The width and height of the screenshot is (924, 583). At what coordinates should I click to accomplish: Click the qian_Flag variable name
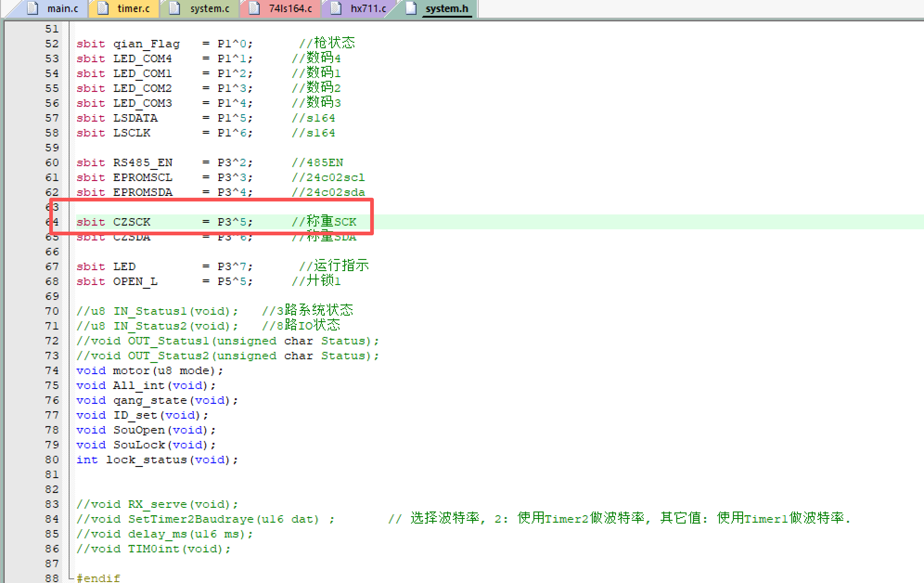pyautogui.click(x=146, y=44)
